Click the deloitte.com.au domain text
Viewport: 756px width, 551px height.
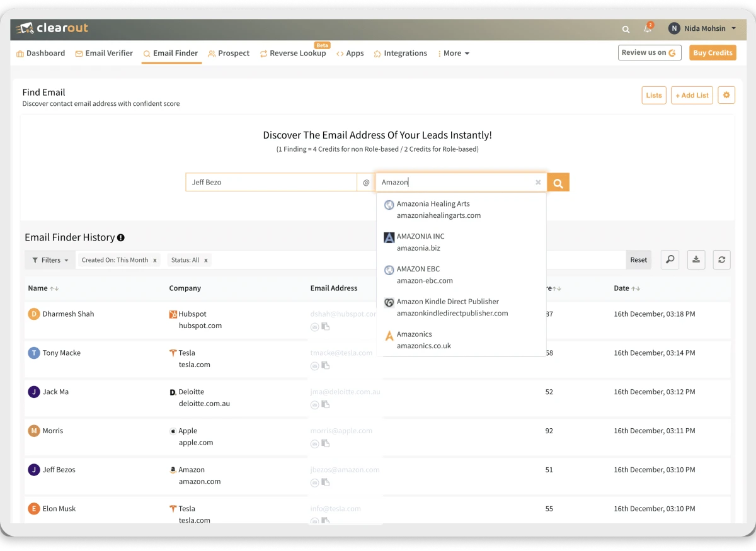[x=204, y=404]
